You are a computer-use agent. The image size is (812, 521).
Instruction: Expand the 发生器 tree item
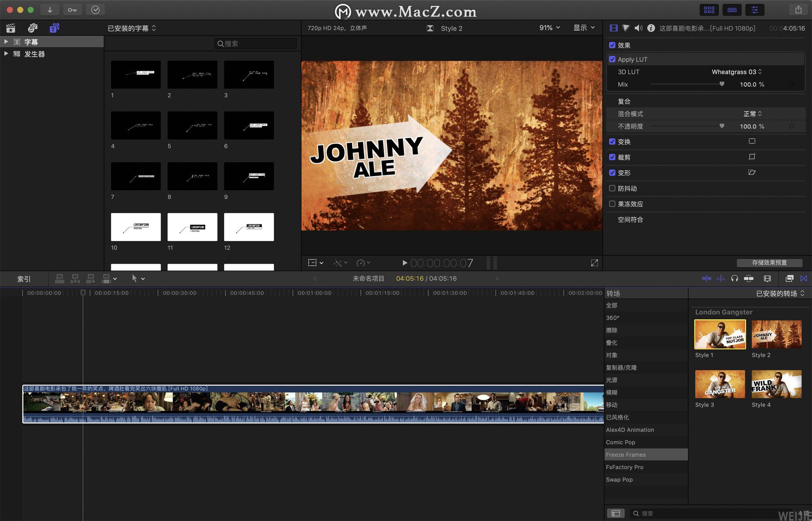point(6,54)
